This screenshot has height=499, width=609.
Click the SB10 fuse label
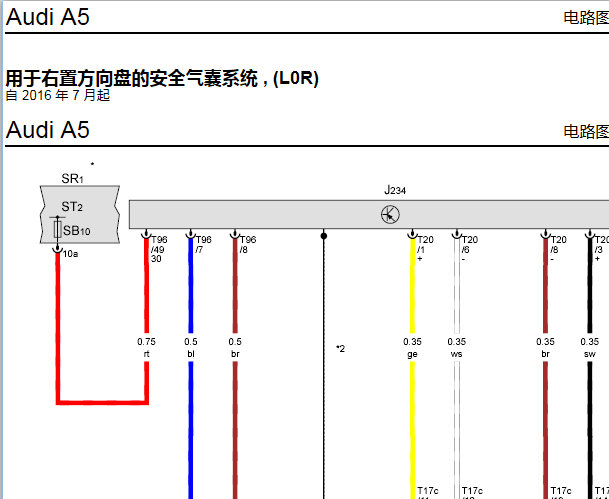(77, 231)
